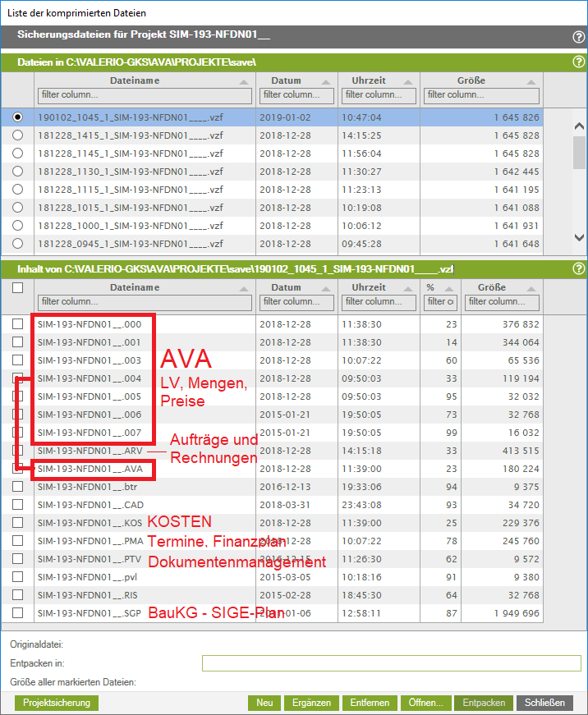Sort lower list by Größe arrow
Viewport: 588px width, 715px height.
point(531,289)
